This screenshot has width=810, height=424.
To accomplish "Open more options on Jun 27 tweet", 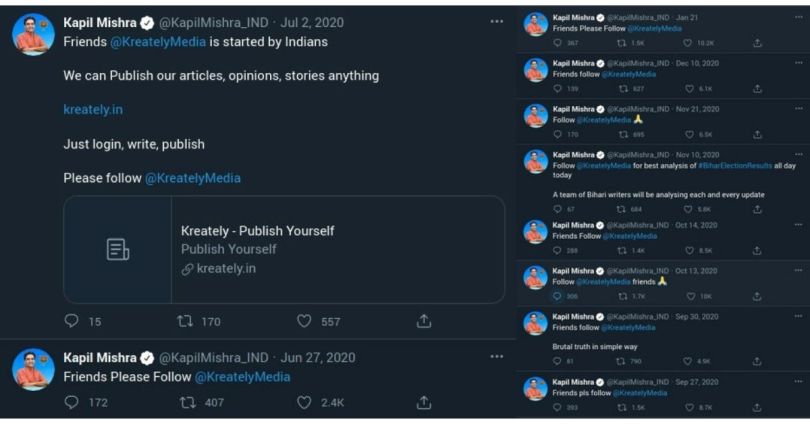I will pyautogui.click(x=497, y=357).
